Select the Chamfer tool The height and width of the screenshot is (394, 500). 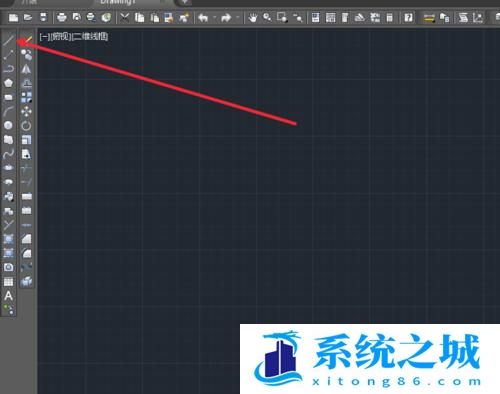pos(26,239)
